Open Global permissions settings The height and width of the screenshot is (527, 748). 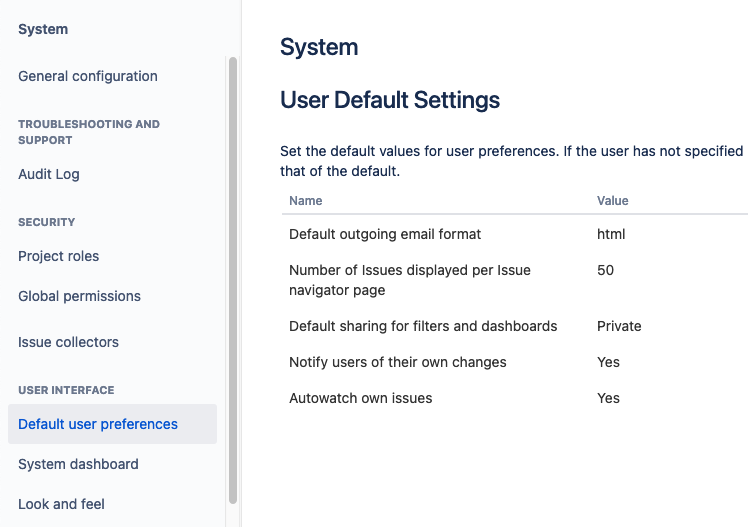click(x=79, y=296)
